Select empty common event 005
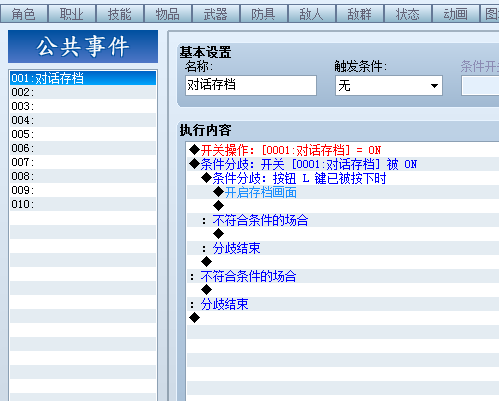This screenshot has width=499, height=401. [x=83, y=134]
